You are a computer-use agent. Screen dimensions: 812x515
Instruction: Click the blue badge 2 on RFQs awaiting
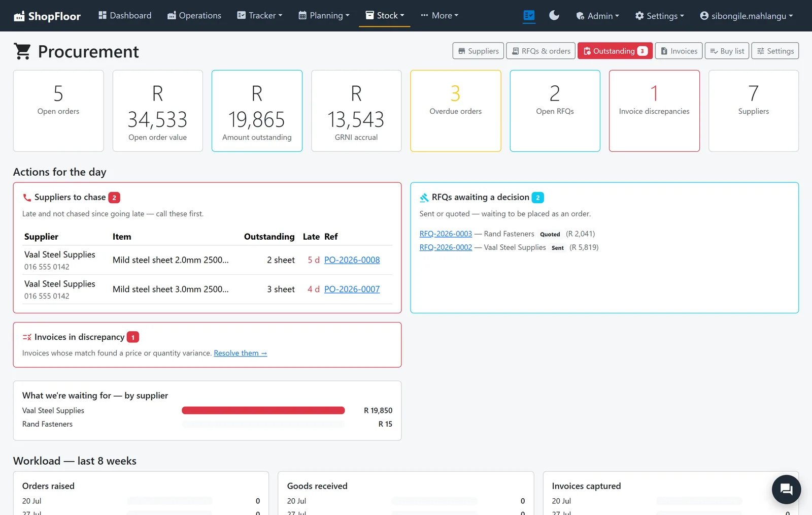tap(538, 198)
